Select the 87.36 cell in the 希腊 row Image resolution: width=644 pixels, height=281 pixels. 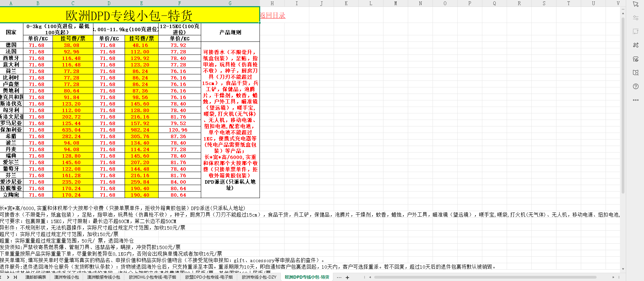pyautogui.click(x=180, y=136)
